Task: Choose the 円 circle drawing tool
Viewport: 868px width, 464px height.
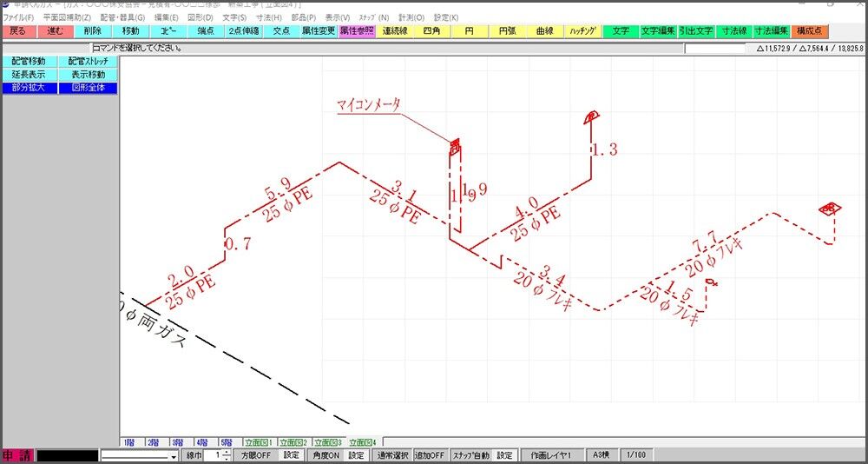Action: [x=469, y=30]
